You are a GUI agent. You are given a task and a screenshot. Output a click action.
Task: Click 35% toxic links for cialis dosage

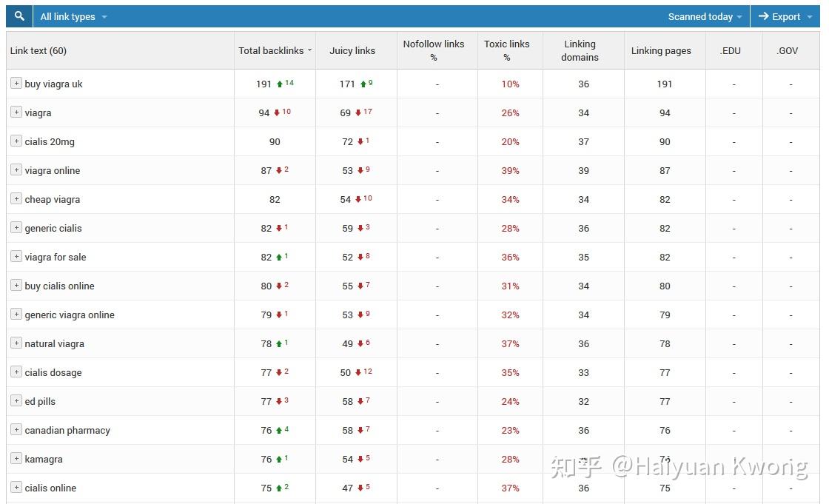coord(510,373)
